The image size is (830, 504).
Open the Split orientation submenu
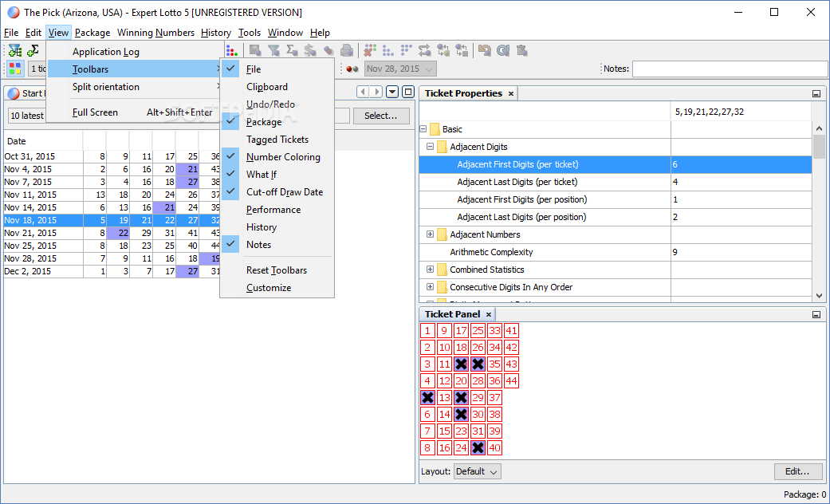tap(134, 87)
